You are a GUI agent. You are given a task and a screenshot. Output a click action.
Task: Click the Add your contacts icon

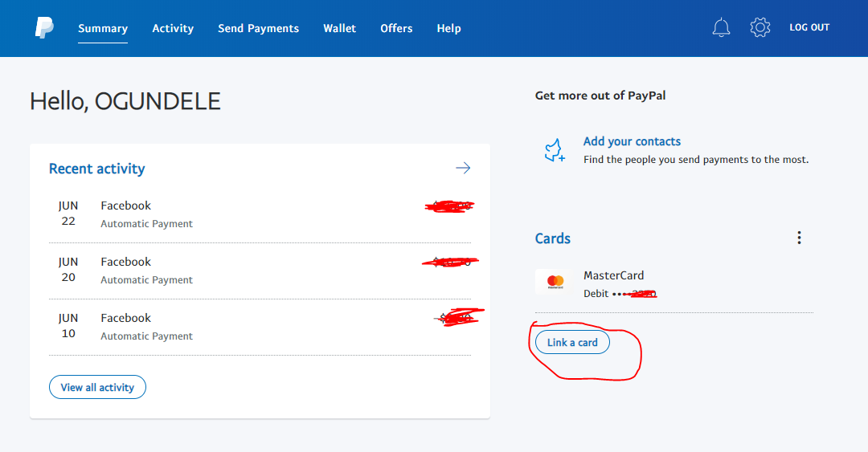pos(555,150)
